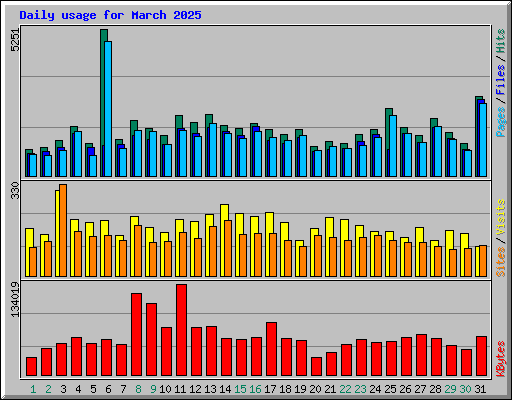This screenshot has height=400, width=512.
Task: Click the Visits legend label
Action: pyautogui.click(x=501, y=217)
